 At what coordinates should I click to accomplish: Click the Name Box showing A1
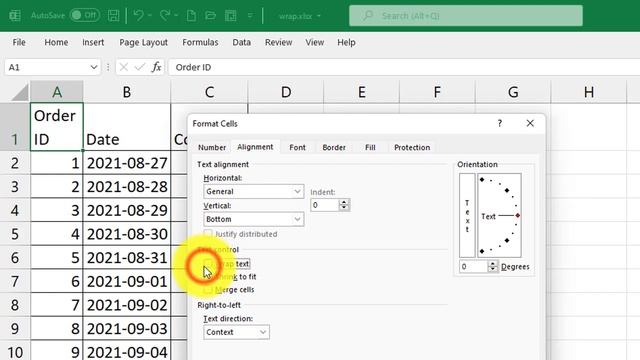[x=47, y=67]
